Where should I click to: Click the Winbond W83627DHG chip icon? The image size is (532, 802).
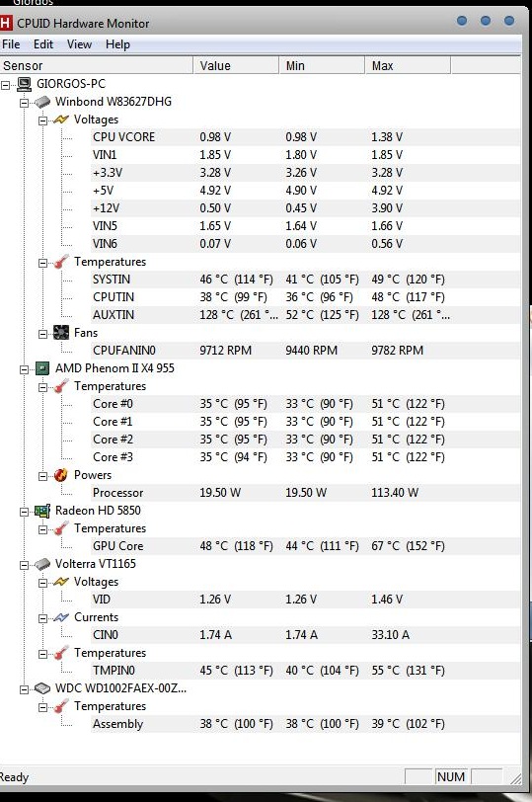click(42, 102)
